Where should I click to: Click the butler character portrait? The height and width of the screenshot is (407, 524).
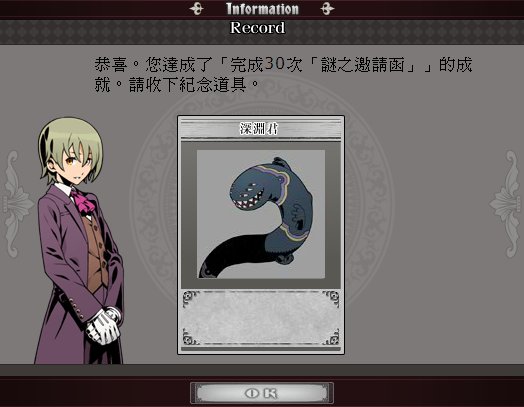(x=79, y=241)
